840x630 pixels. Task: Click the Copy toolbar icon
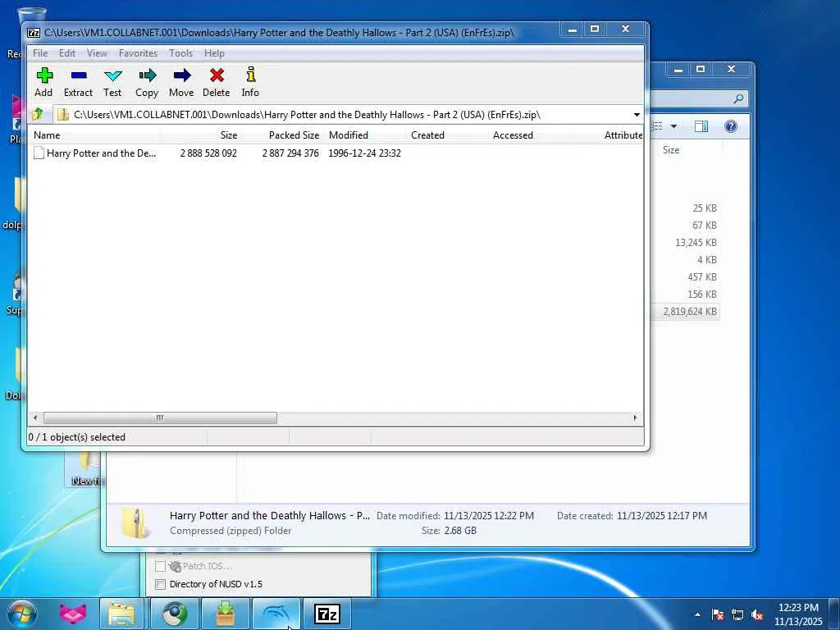click(x=147, y=82)
